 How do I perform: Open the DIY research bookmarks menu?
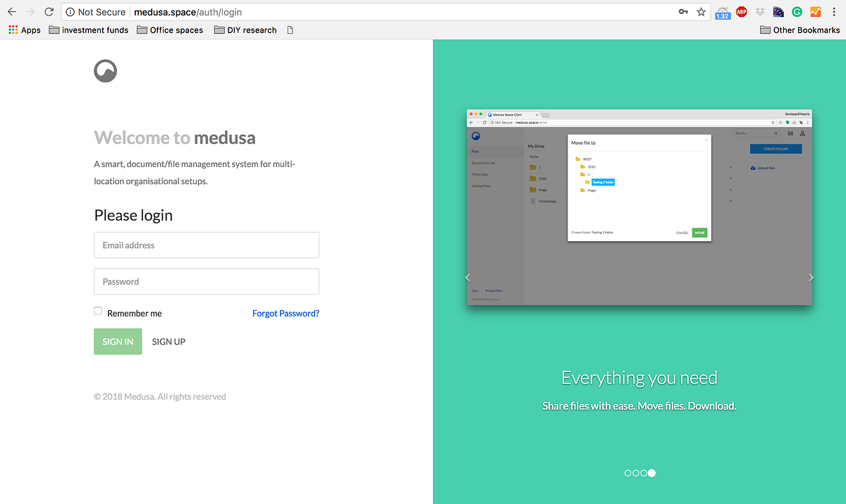[245, 30]
